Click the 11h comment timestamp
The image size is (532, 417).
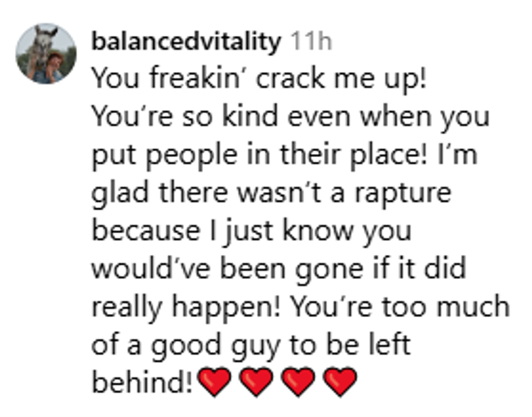(311, 42)
